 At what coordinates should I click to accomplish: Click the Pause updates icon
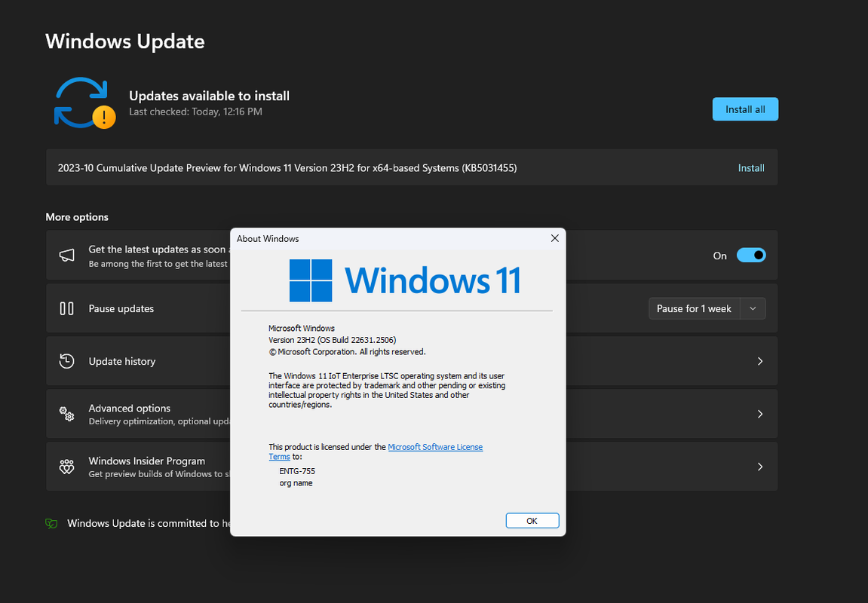click(66, 308)
